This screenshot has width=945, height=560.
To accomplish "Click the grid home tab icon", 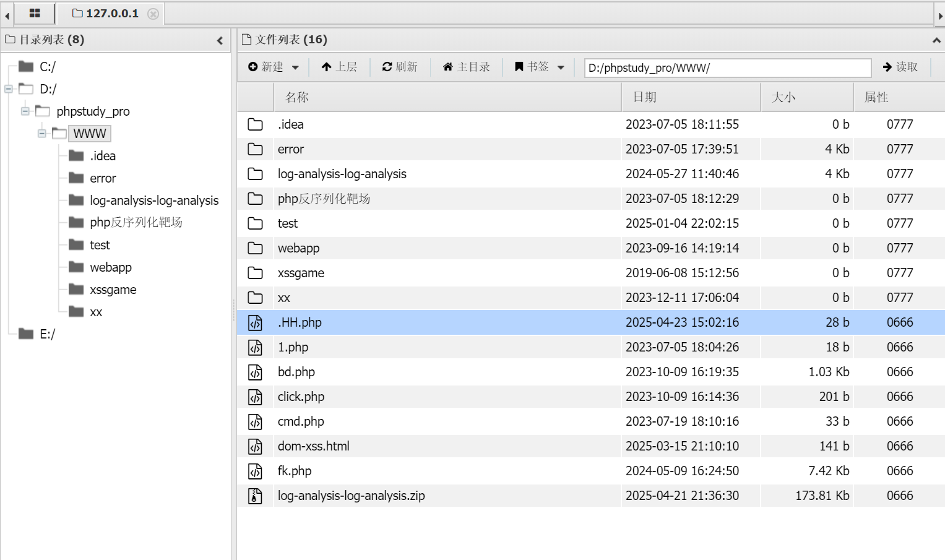I will point(35,13).
